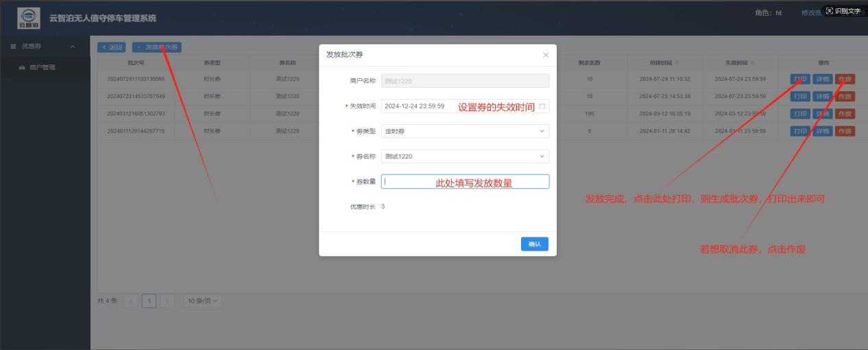Image resolution: width=868 pixels, height=350 pixels.
Task: Select page 1 in the pagination
Action: tap(149, 301)
